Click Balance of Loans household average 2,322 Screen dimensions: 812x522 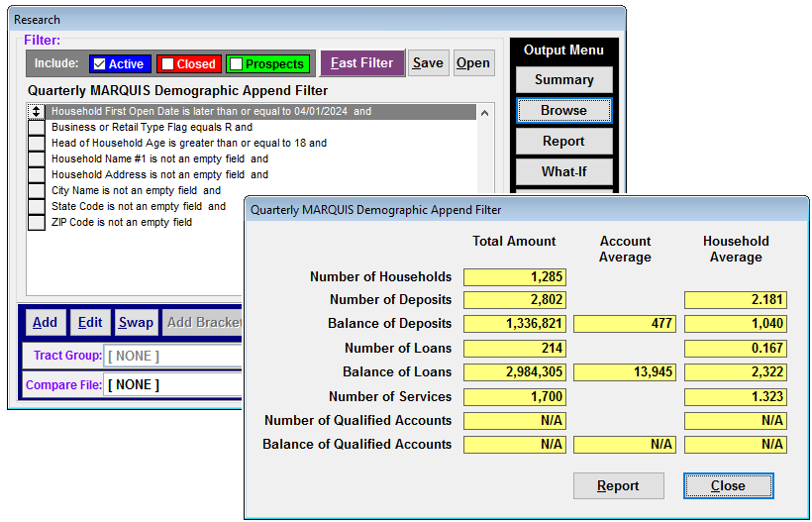click(x=736, y=372)
